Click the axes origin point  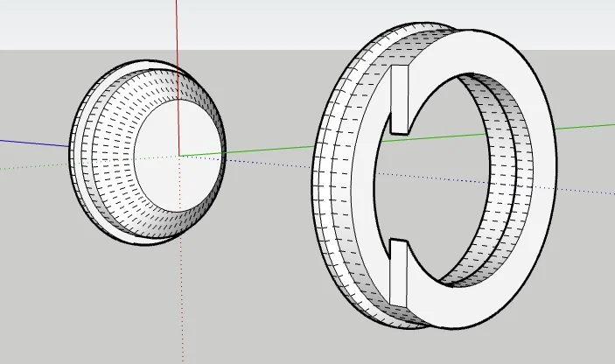180,156
